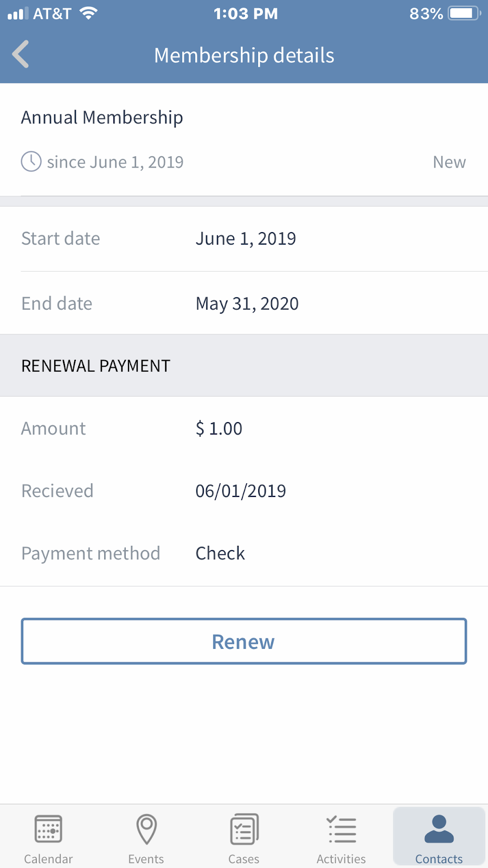
Task: Tap the New status label
Action: [x=449, y=162]
